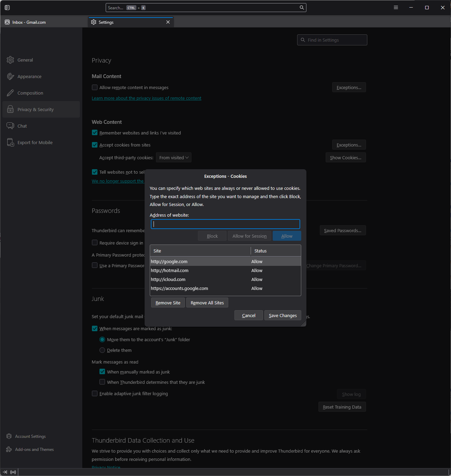Open the Thunderbird hamburger menu
The image size is (451, 476).
tap(396, 8)
